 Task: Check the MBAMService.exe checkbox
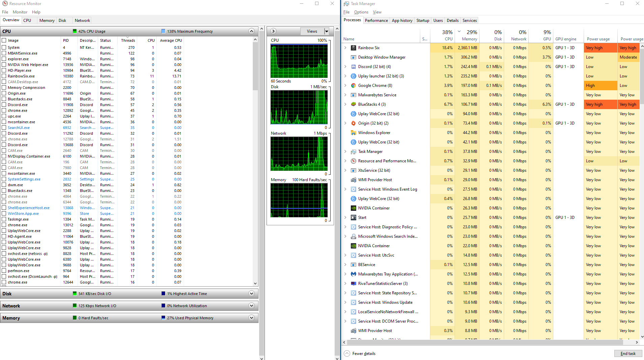[x=4, y=53]
